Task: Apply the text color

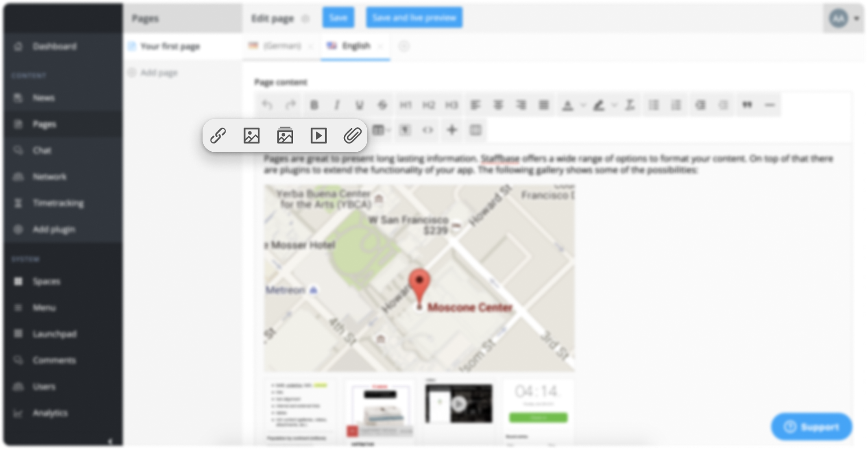Action: (x=567, y=105)
